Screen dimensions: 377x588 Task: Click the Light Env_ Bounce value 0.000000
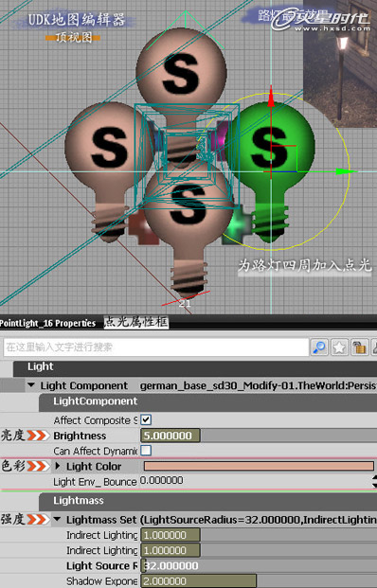(162, 481)
